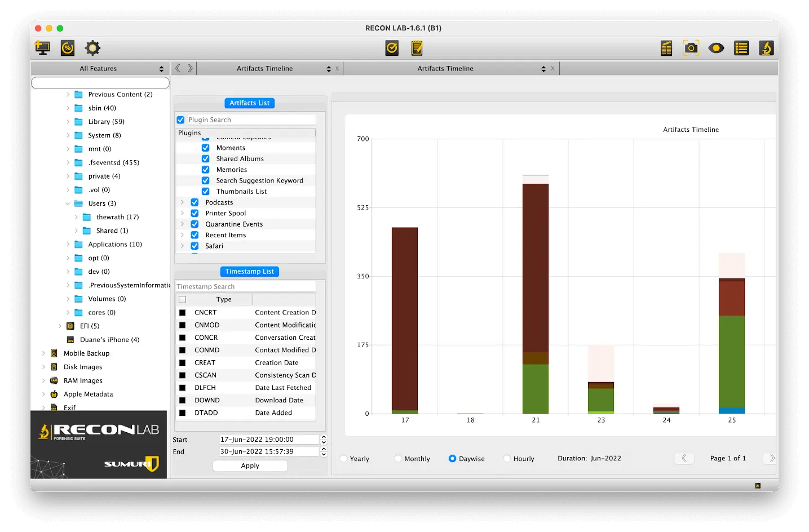Expand the thewrath folder

pos(77,217)
